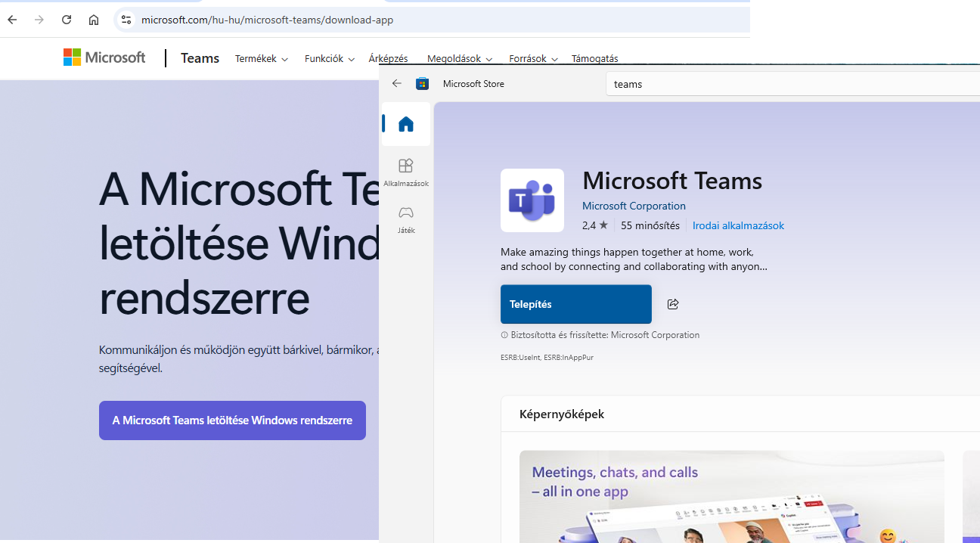Open the Microsoft logo link on webpage
Image resolution: width=980 pixels, height=543 pixels.
(104, 57)
